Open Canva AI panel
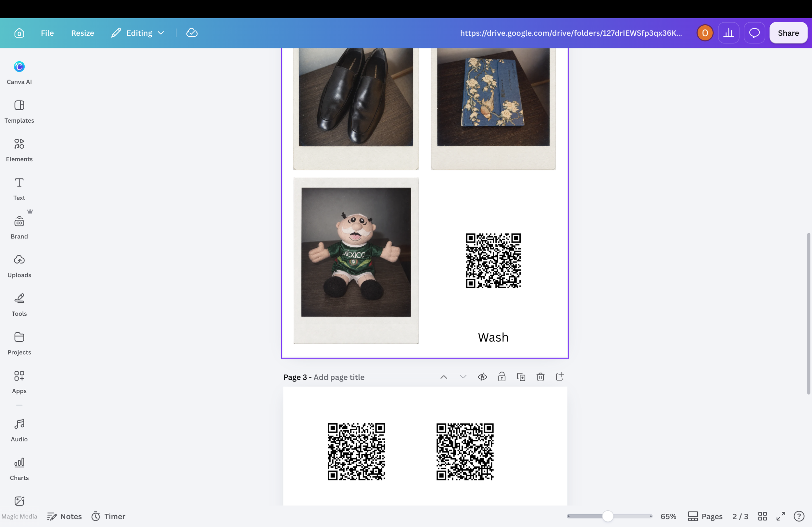 coord(19,73)
